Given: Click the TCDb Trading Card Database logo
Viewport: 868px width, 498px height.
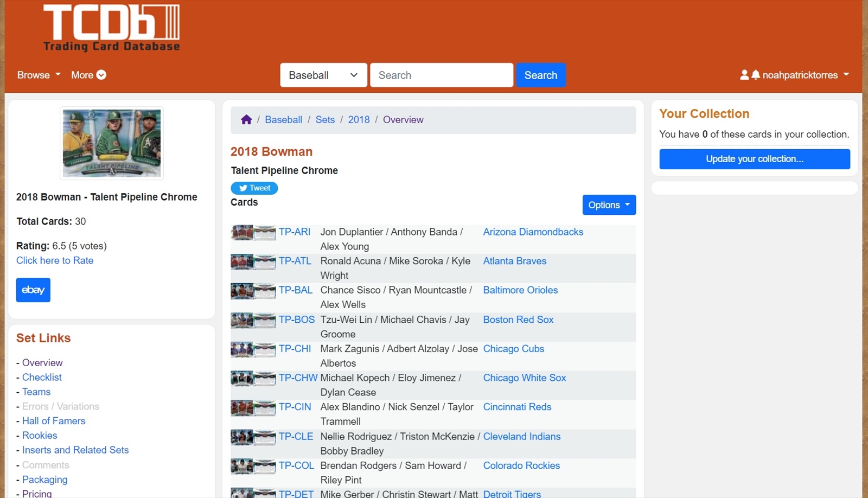Looking at the screenshot, I should point(111,28).
